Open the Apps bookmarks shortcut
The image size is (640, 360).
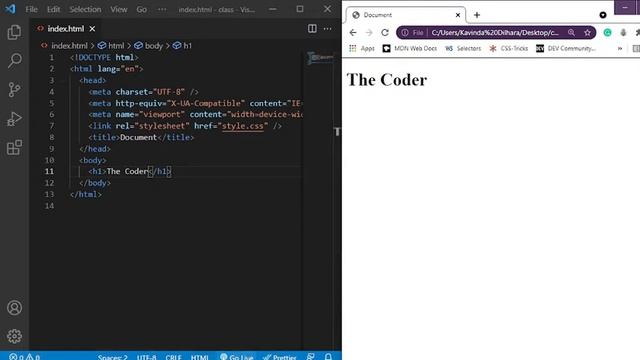click(362, 48)
